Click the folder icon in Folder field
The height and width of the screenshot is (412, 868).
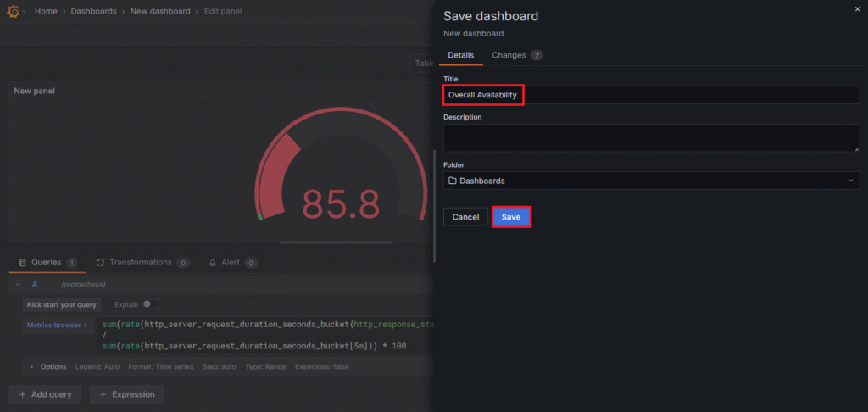point(453,181)
